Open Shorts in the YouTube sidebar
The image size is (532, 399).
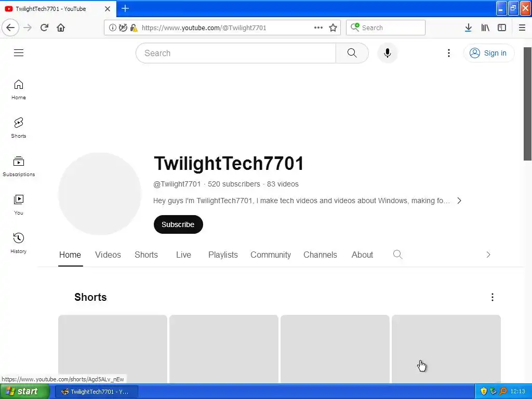(x=19, y=128)
